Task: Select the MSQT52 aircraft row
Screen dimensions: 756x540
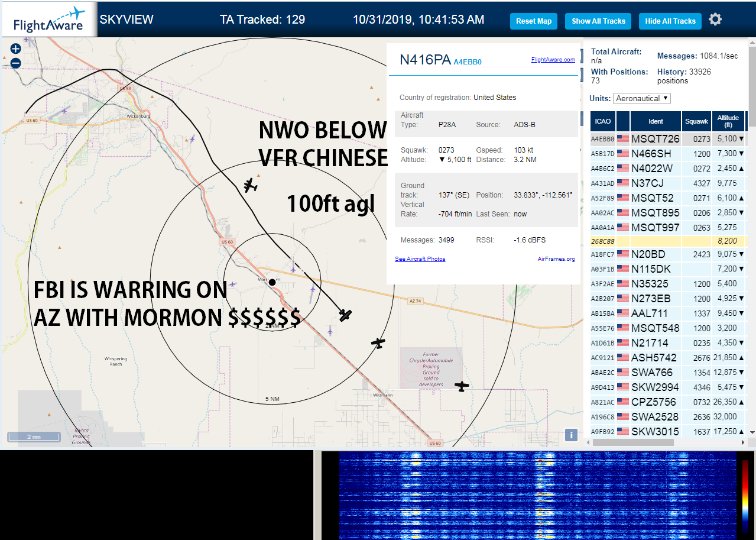Action: coord(668,198)
